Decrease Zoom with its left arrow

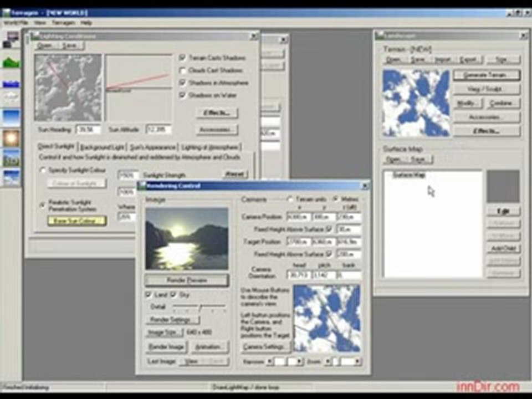[x=328, y=362]
